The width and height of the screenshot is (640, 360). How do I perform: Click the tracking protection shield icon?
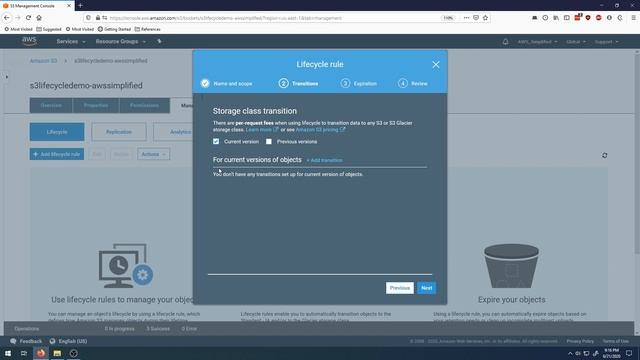coord(88,18)
